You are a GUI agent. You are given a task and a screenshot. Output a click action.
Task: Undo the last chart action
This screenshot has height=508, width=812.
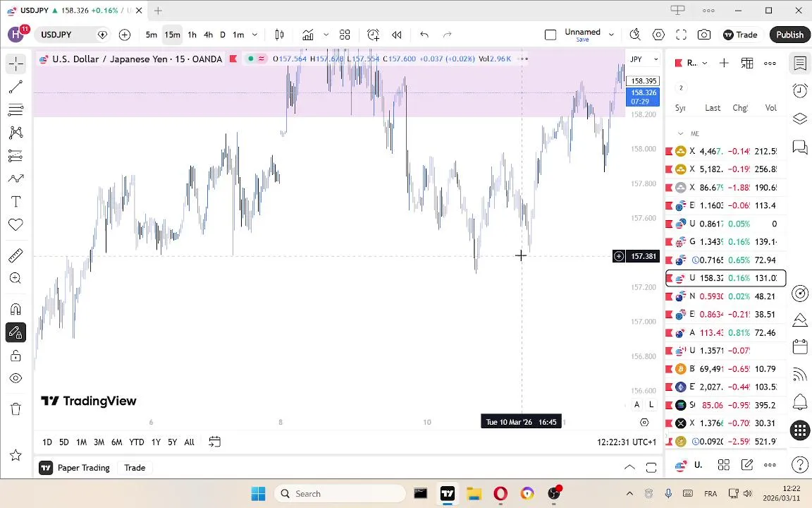point(424,35)
